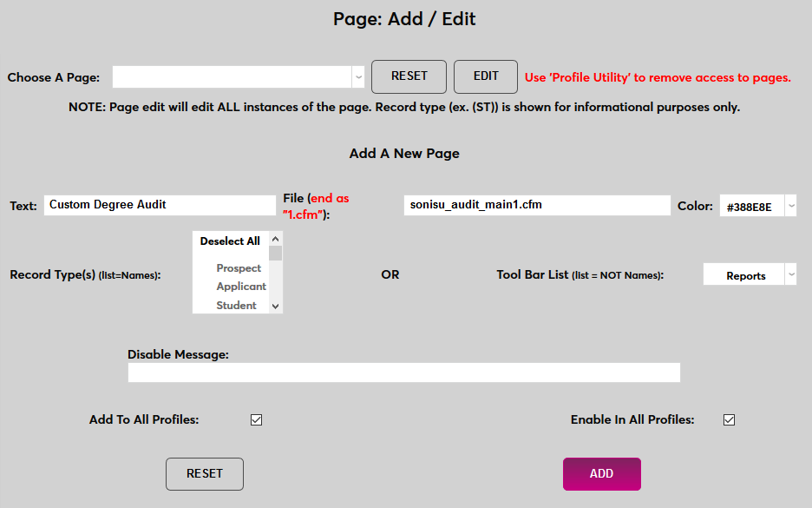Click the File field with sonisu_audit_main1.cfm
Image resolution: width=812 pixels, height=508 pixels.
tap(537, 205)
